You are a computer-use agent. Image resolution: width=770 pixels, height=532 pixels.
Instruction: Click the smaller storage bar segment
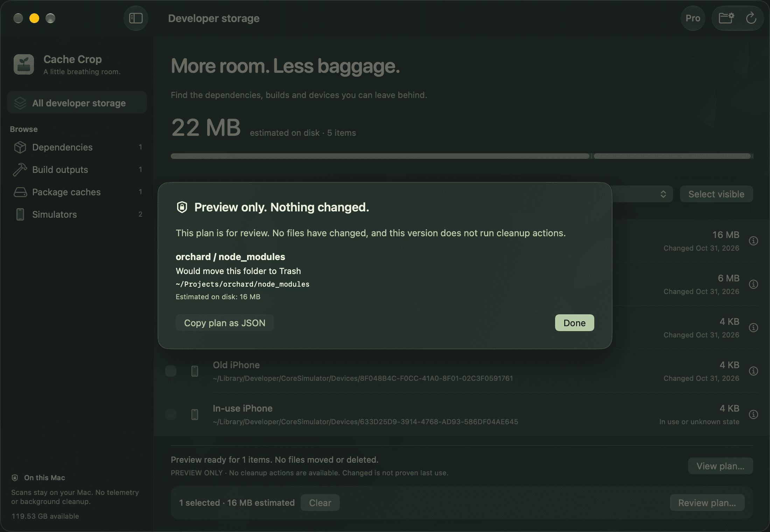point(672,156)
